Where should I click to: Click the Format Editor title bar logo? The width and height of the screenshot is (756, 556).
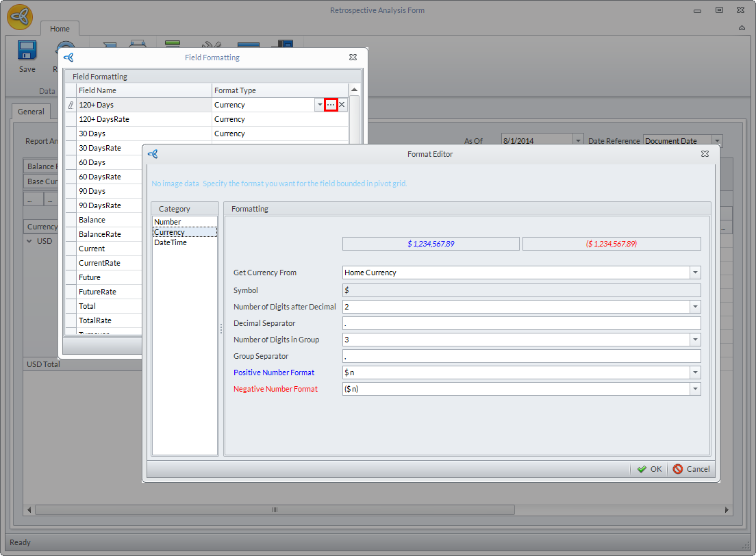click(153, 154)
